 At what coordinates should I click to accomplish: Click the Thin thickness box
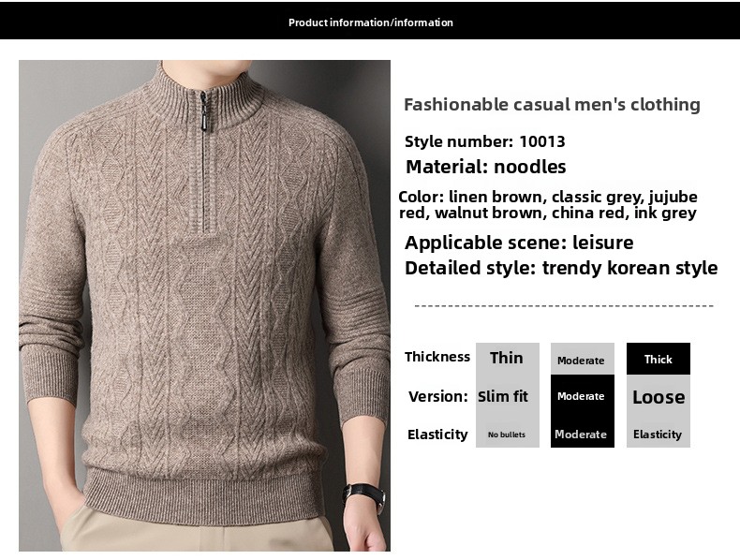508,358
